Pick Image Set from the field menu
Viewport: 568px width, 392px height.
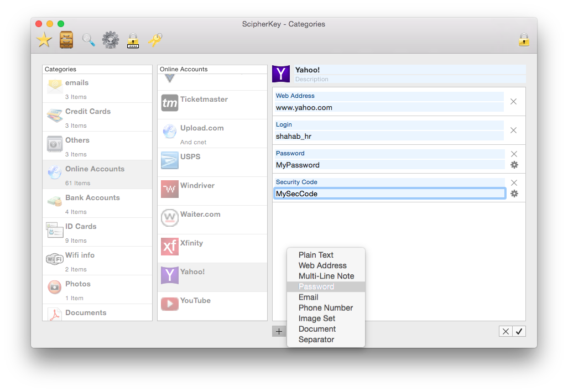[x=317, y=318]
